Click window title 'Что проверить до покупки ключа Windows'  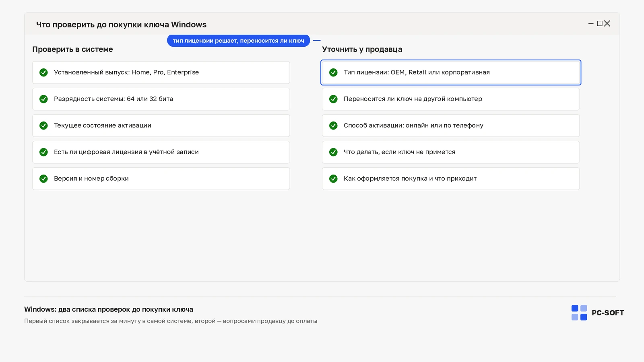pyautogui.click(x=121, y=25)
